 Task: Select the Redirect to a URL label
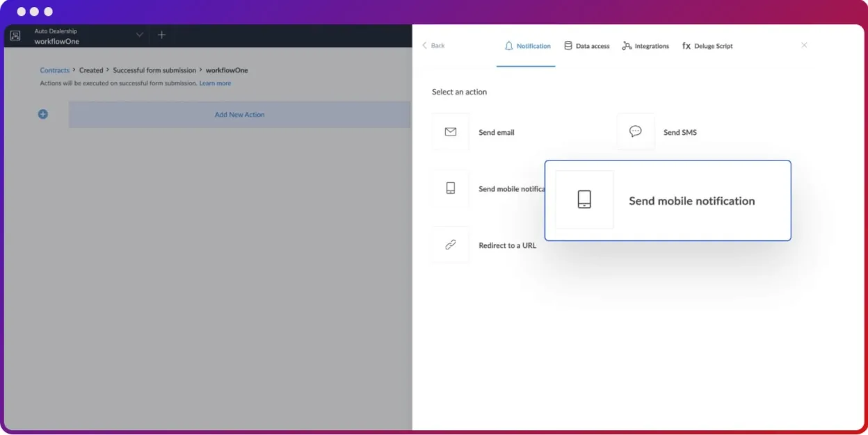tap(507, 245)
